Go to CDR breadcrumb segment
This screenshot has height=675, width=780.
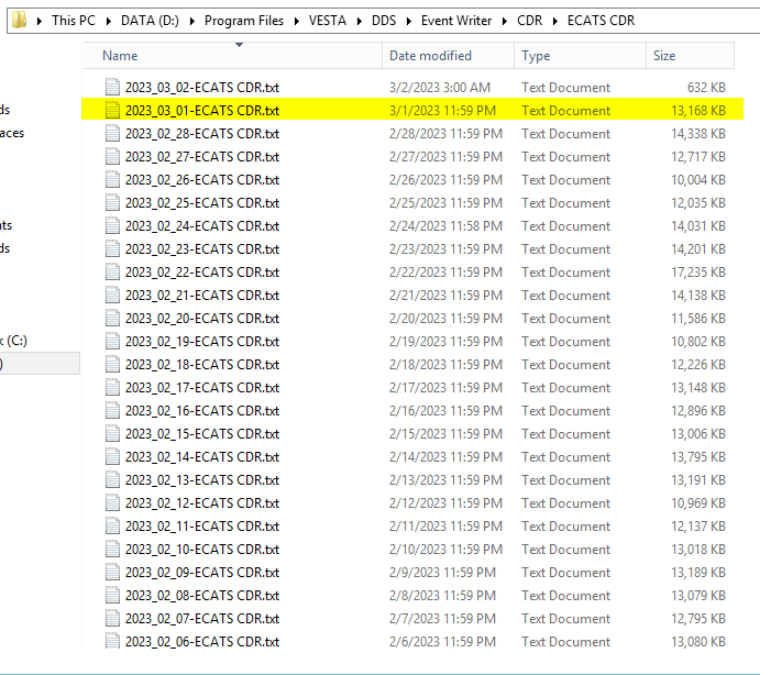click(x=529, y=20)
